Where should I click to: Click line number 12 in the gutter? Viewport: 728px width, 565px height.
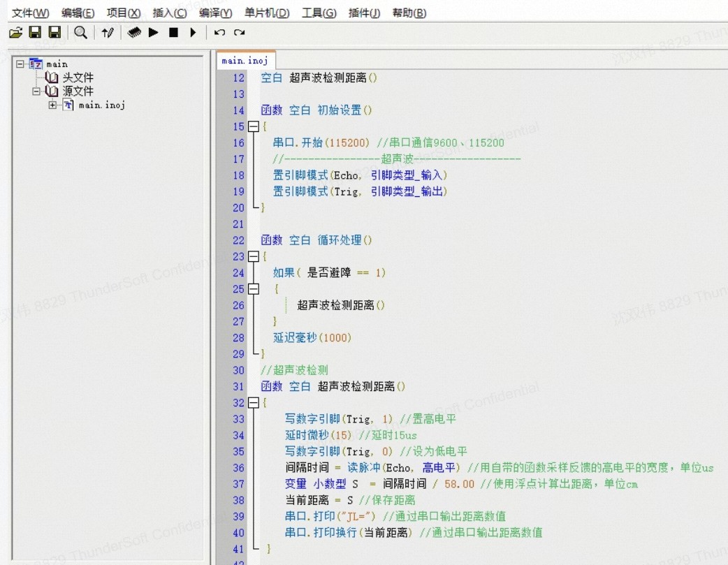click(239, 78)
